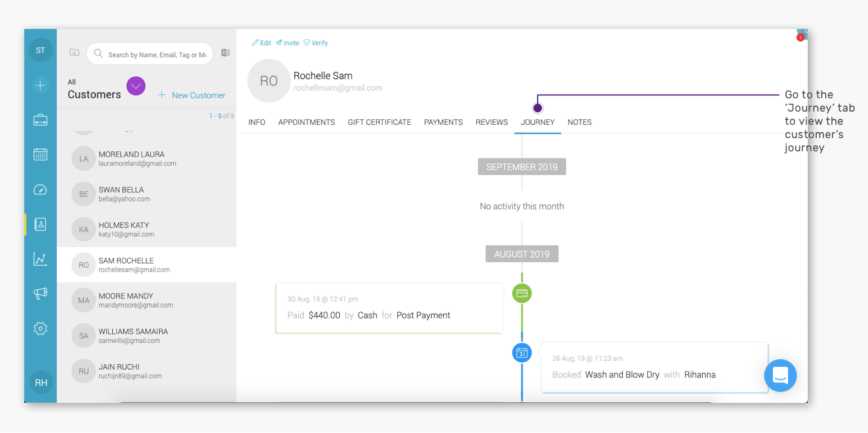Screen dimensions: 868x433
Task: Click the August 2019 month label
Action: (x=522, y=254)
